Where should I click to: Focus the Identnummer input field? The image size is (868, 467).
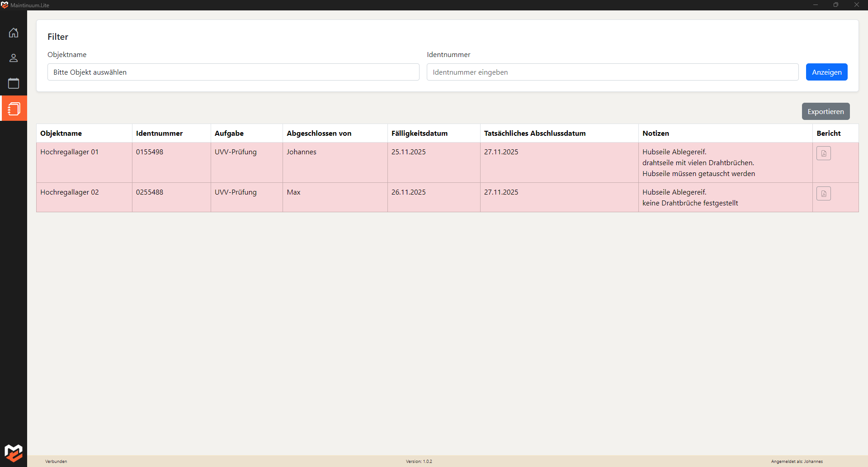point(612,72)
